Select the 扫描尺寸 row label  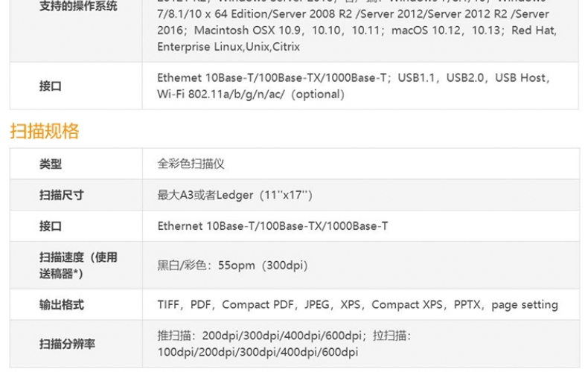pyautogui.click(x=62, y=195)
